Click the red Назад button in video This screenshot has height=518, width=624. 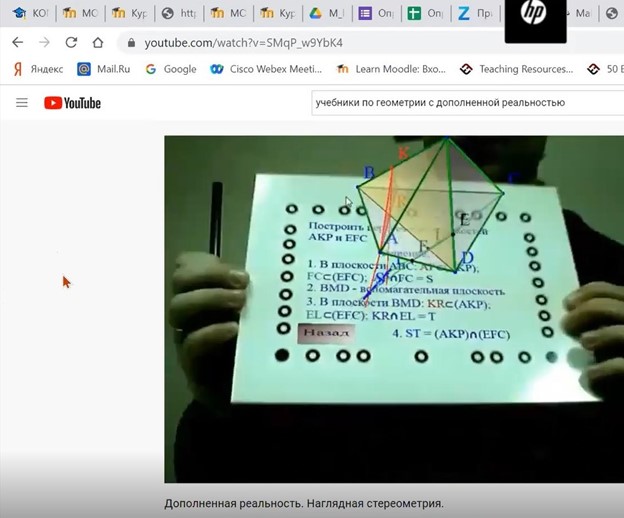pyautogui.click(x=327, y=333)
